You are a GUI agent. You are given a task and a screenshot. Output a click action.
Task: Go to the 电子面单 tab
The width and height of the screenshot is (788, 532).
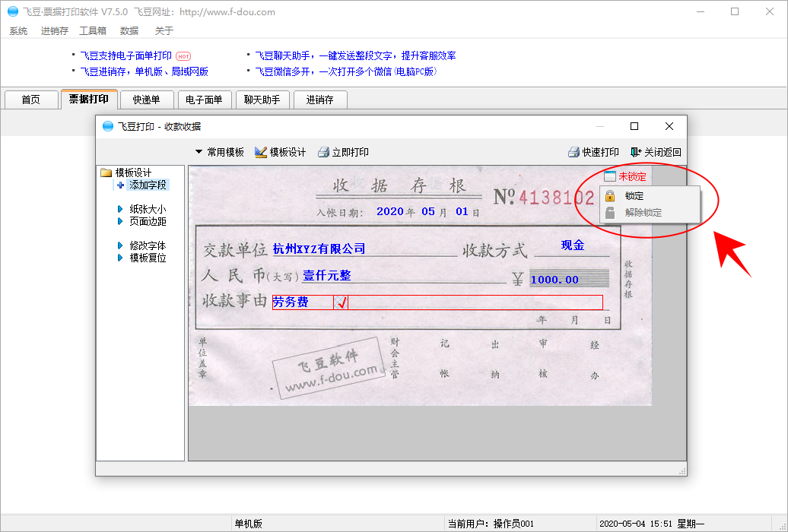(x=204, y=100)
